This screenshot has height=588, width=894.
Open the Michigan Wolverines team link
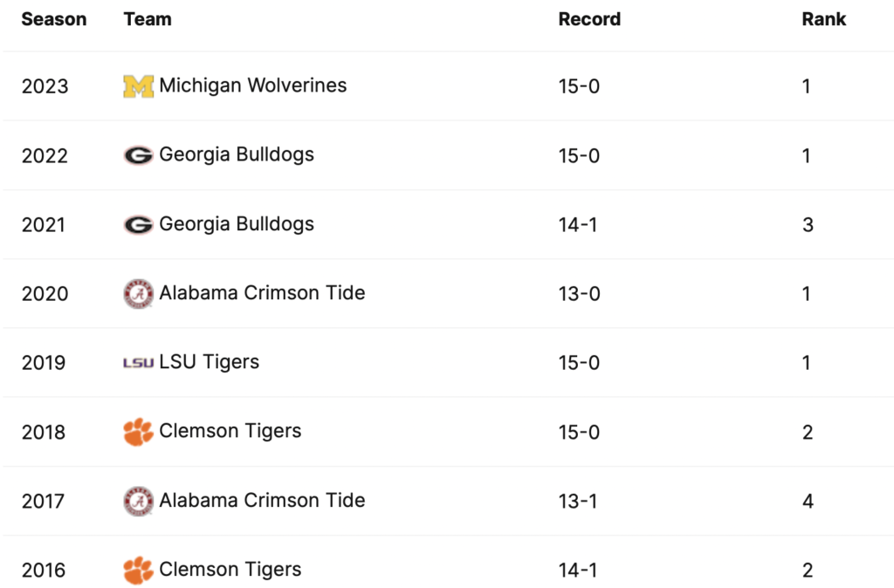[x=252, y=85]
